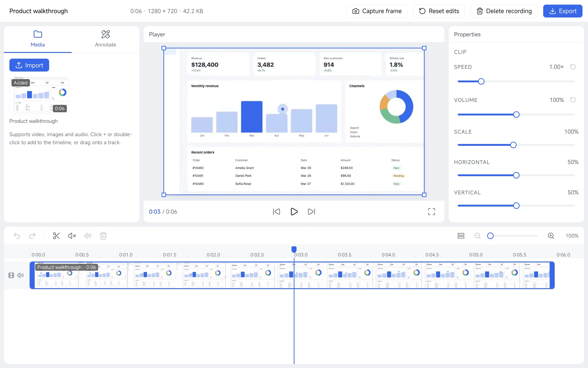Click the 50% Vertical value
This screenshot has width=588, height=368.
(x=573, y=193)
